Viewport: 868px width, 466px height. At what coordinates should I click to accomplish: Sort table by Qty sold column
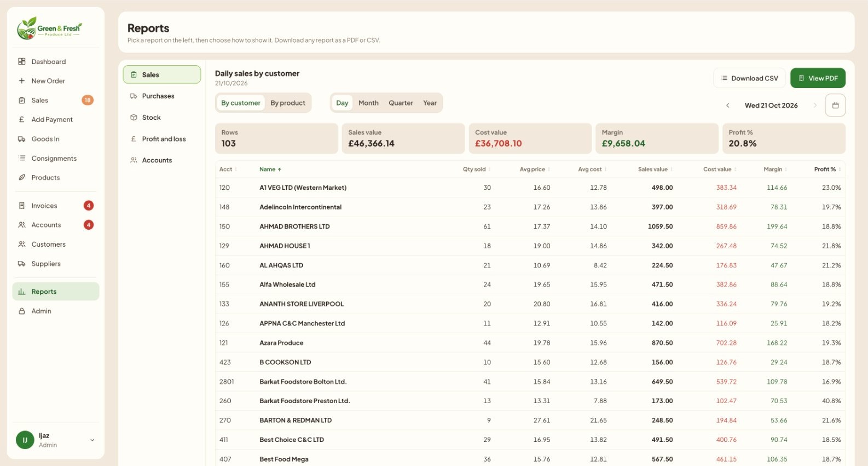(476, 169)
